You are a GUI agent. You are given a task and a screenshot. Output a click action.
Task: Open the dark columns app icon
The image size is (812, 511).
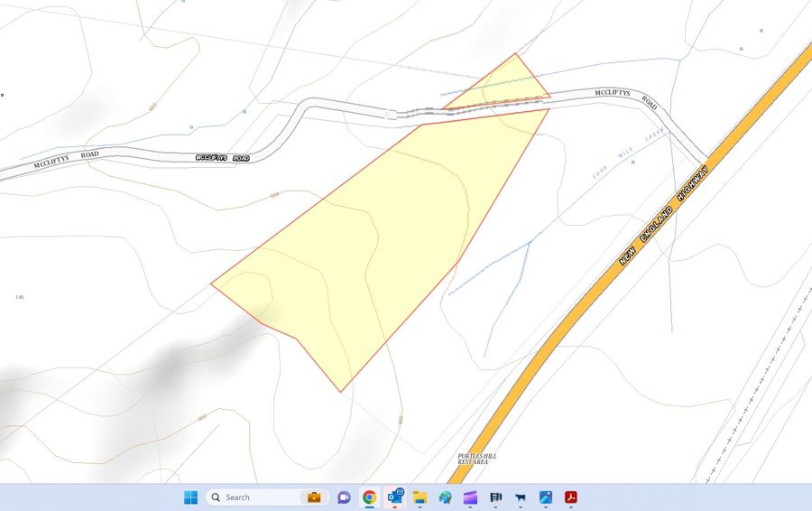495,497
